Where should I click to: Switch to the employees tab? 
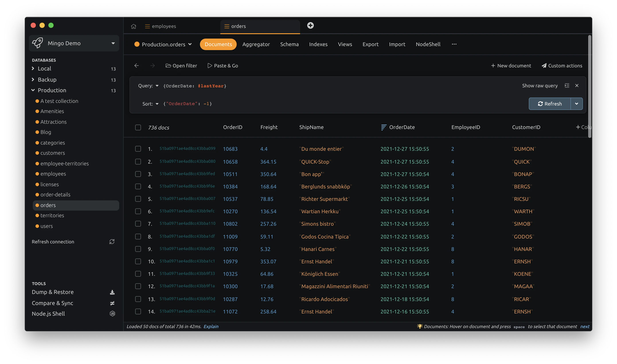click(164, 26)
